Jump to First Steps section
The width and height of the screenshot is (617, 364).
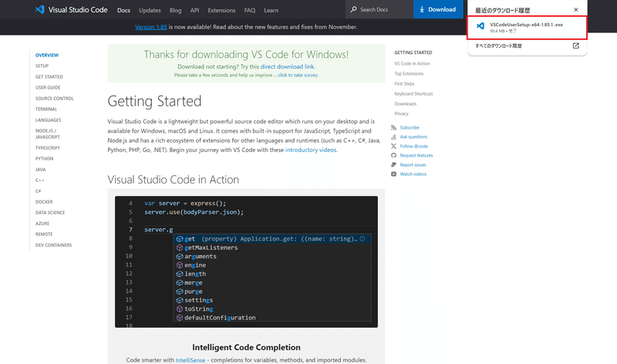tap(404, 84)
